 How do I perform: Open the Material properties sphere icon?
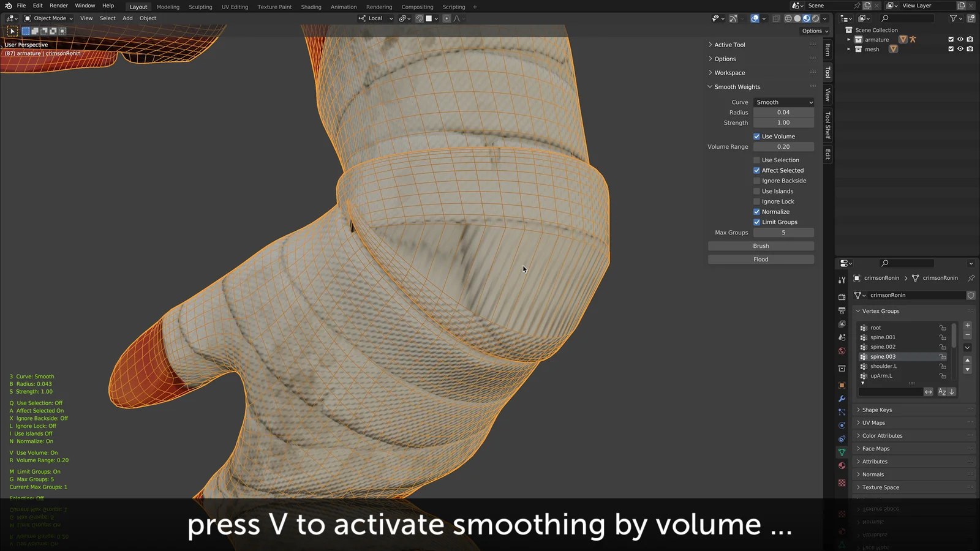842,465
